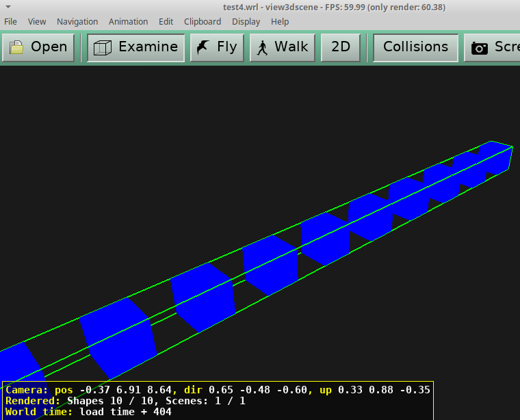Screen dimensions: 520x420
Task: Click the 'up 0.33 0.88 -0.35' value
Action: (375, 390)
